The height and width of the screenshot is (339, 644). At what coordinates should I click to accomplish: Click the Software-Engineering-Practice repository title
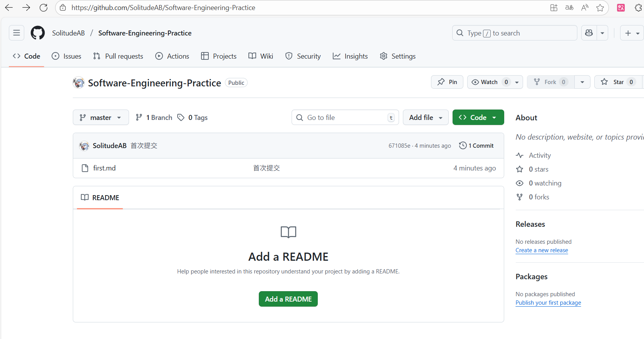(x=154, y=83)
